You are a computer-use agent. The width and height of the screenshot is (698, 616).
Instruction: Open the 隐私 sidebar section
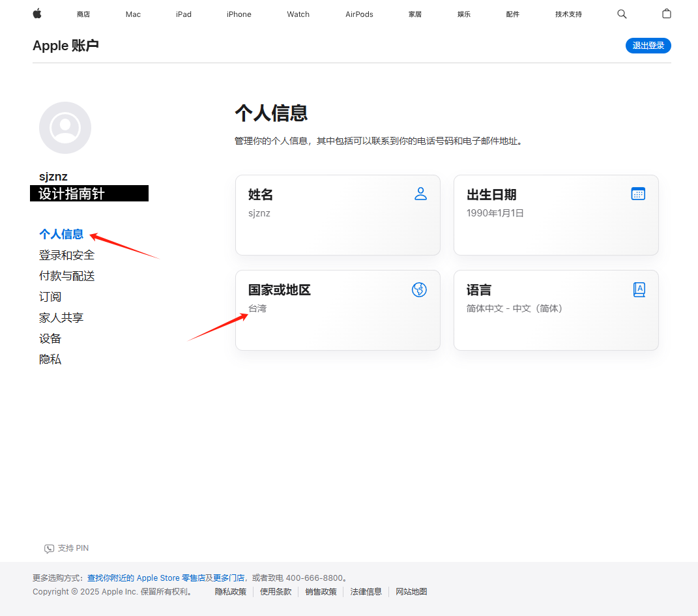(50, 359)
